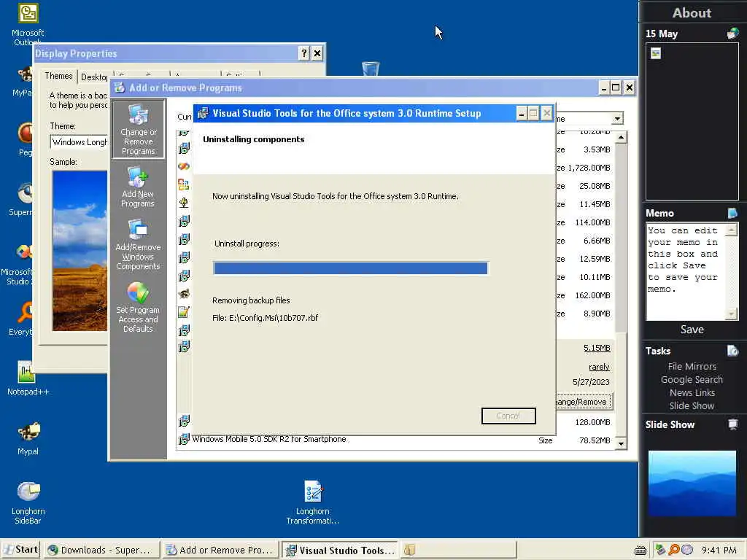
Task: Click the theme sample preview image
Action: 80,251
